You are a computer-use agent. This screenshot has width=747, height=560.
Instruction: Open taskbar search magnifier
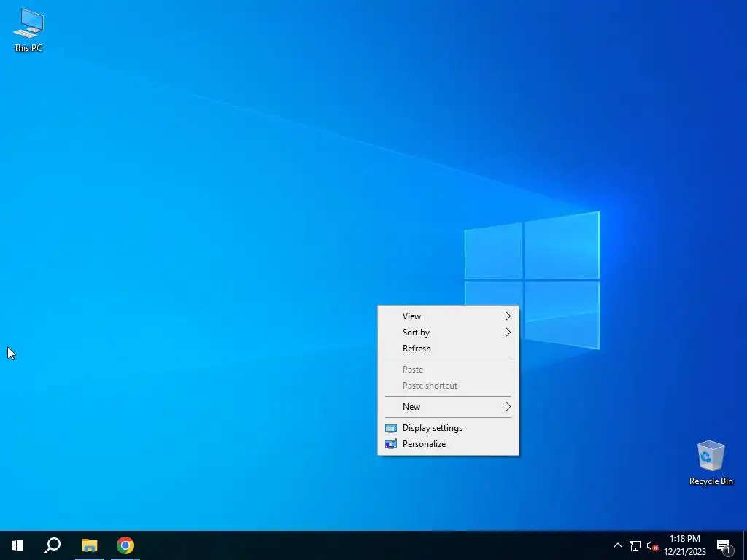point(53,545)
